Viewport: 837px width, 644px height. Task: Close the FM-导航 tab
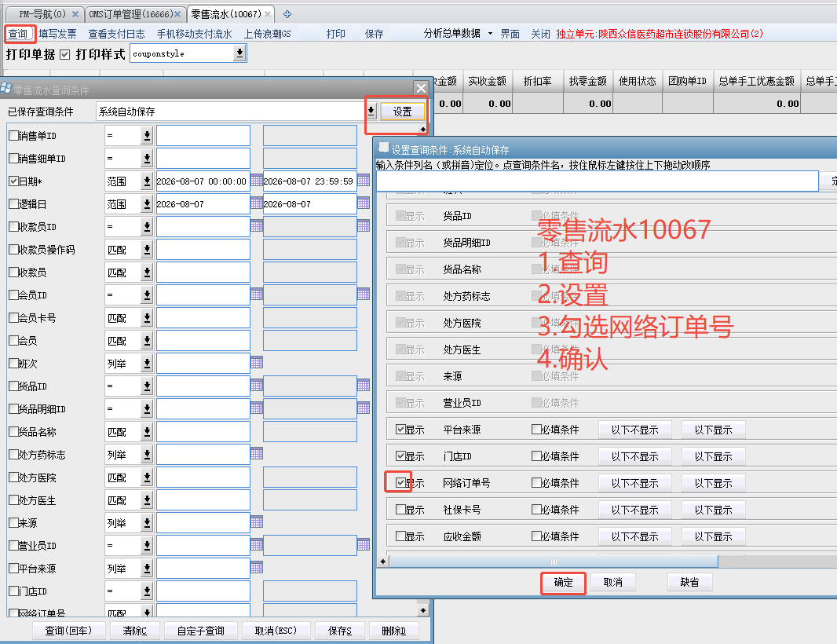pyautogui.click(x=75, y=14)
